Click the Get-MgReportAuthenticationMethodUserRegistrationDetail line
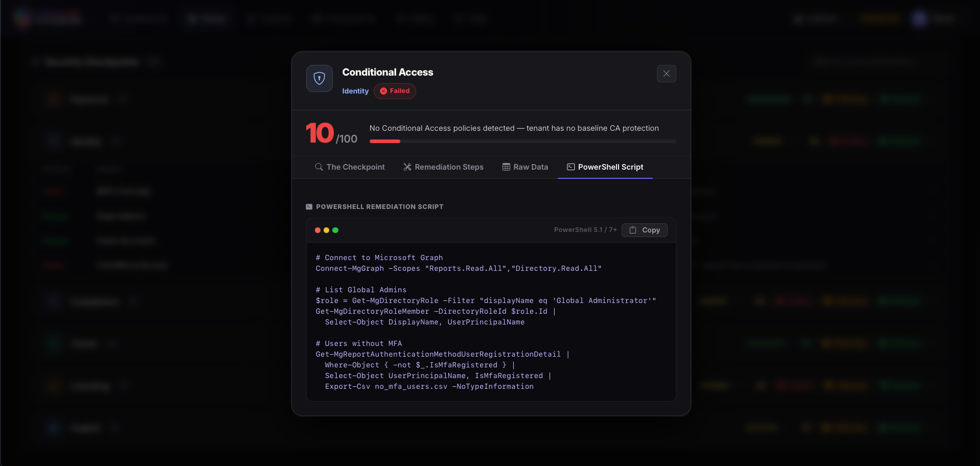This screenshot has height=466, width=980. click(x=443, y=355)
